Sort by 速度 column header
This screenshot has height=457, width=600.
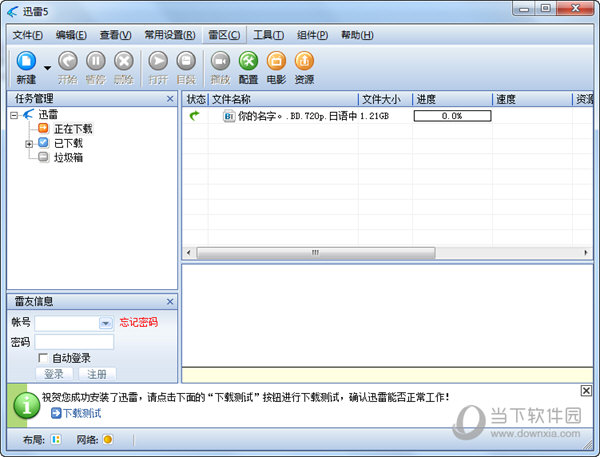tap(532, 100)
